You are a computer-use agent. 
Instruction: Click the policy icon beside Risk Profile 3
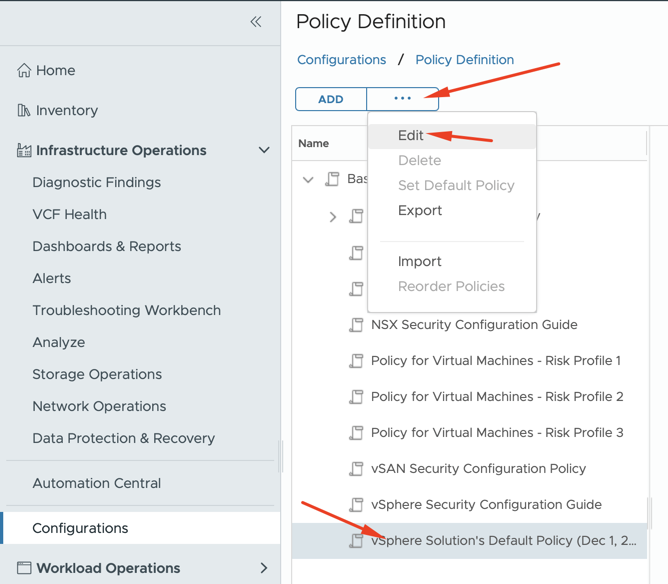pyautogui.click(x=356, y=433)
